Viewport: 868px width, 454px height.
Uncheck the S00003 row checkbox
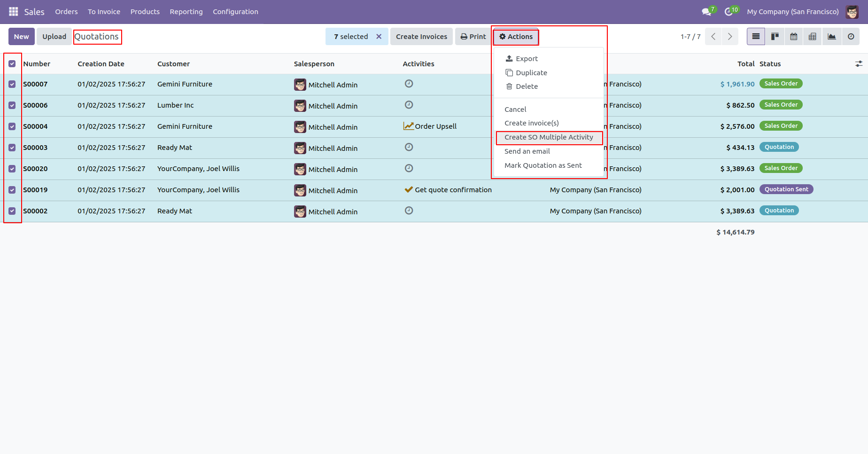pyautogui.click(x=12, y=148)
